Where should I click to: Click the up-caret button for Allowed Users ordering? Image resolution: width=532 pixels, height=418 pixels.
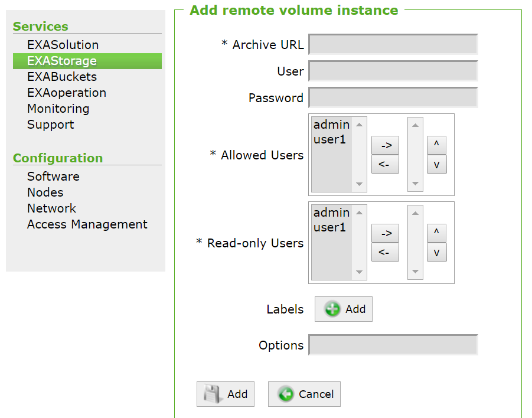click(x=436, y=145)
